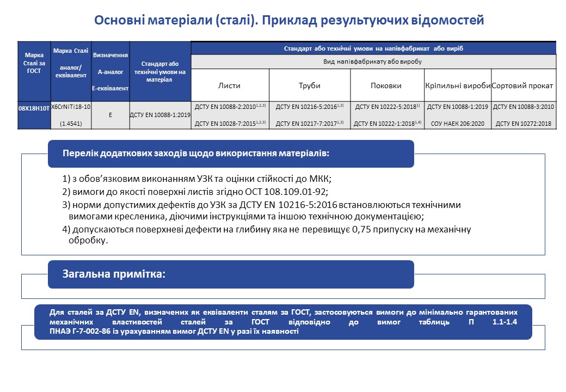Select the 08Х18Н10Т steel grade cell
This screenshot has height=392, width=566.
pyautogui.click(x=34, y=108)
